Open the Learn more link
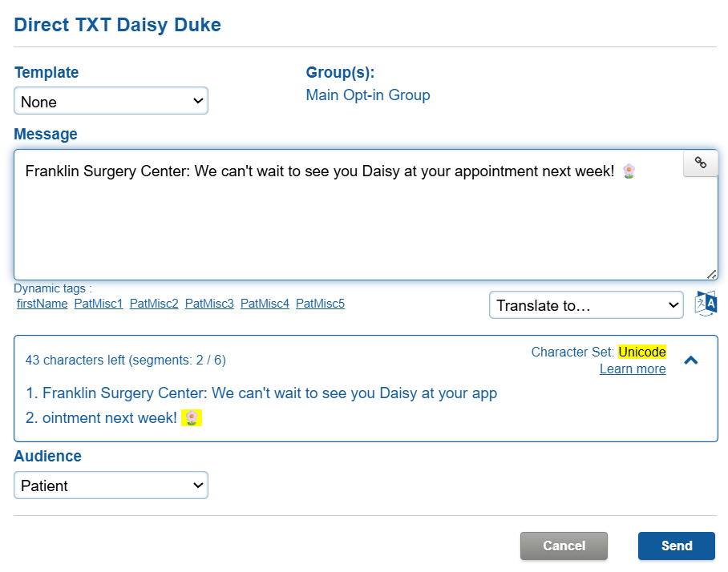The height and width of the screenshot is (572, 728). tap(633, 369)
